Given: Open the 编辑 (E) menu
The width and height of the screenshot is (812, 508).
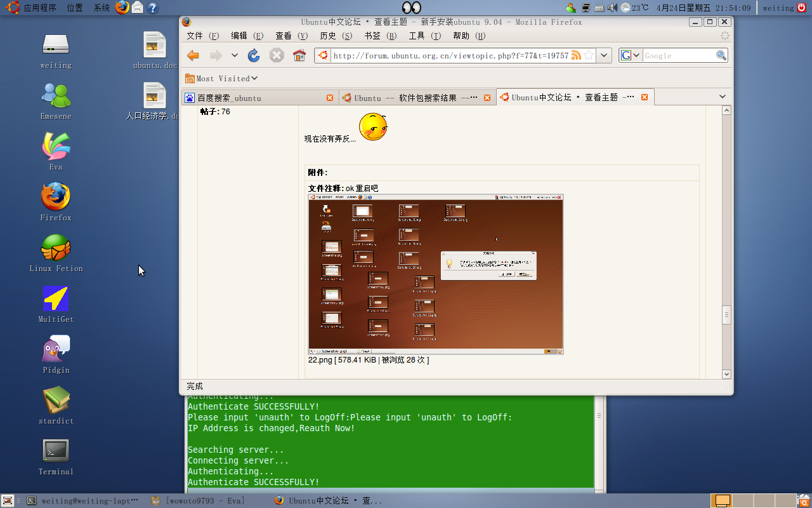Looking at the screenshot, I should [247, 36].
